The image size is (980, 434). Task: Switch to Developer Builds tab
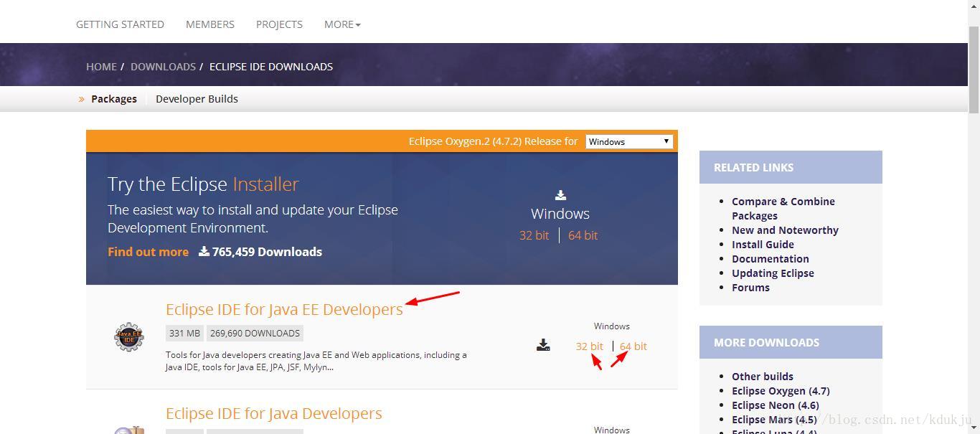tap(197, 99)
